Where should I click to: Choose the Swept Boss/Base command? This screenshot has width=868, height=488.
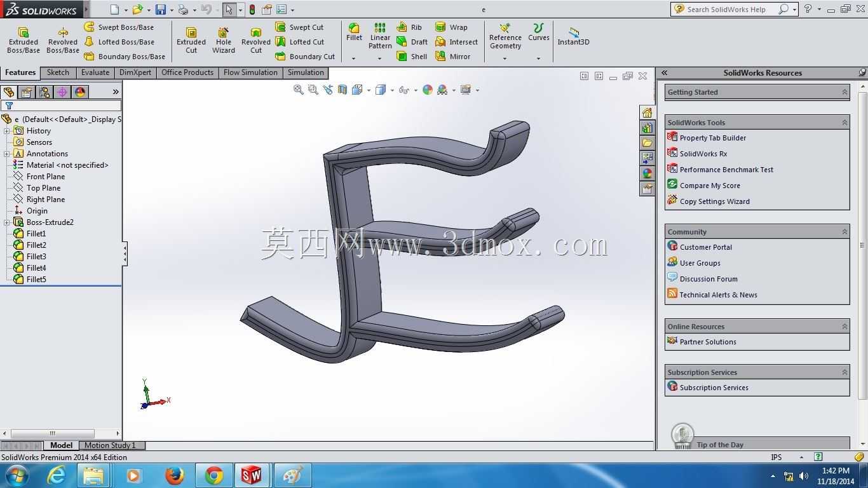[x=119, y=27]
